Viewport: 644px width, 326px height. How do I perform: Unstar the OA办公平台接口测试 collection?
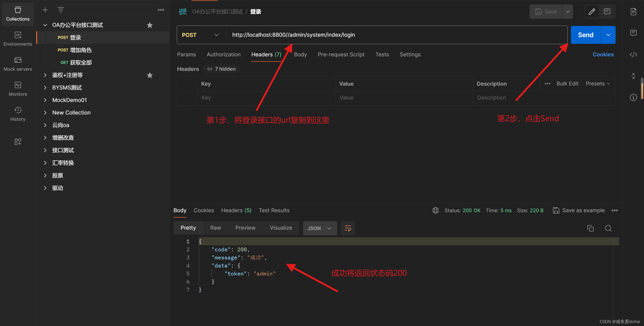pos(150,25)
